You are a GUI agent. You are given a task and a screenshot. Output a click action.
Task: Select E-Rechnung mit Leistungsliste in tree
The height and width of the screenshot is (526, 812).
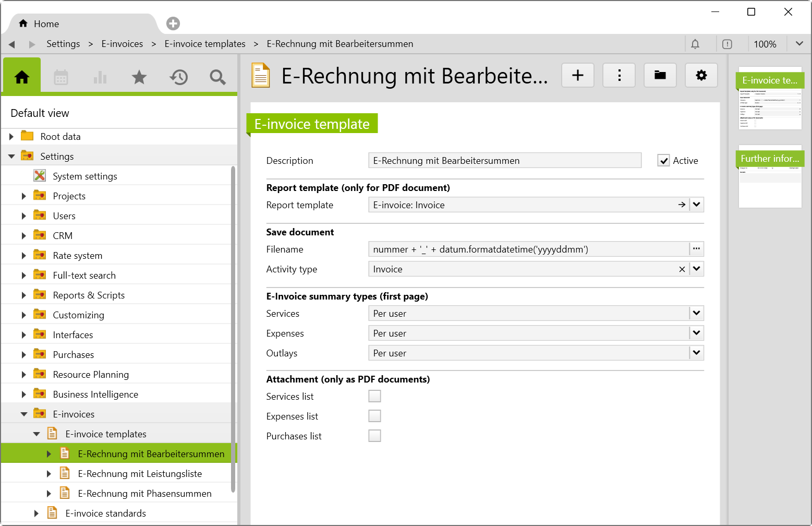coord(140,474)
